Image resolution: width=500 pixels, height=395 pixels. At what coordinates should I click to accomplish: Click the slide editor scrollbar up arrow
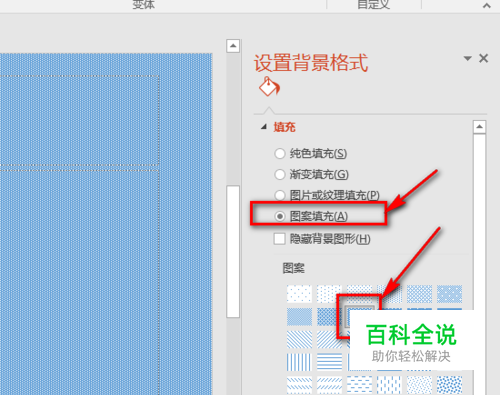click(233, 46)
